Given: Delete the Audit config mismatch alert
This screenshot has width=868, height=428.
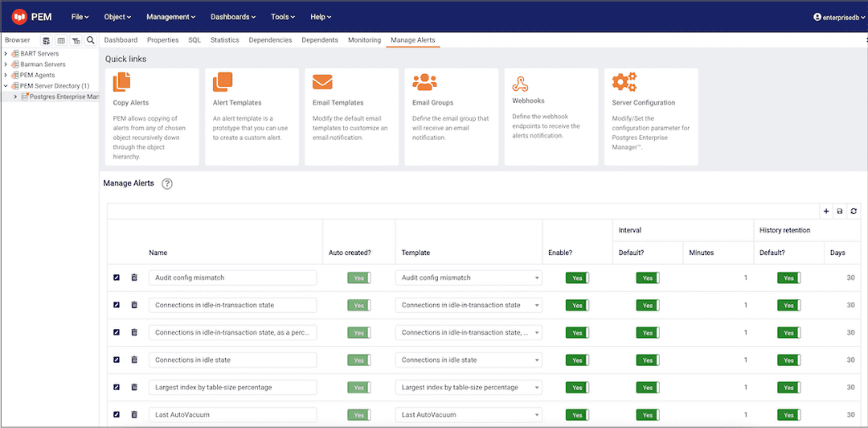Looking at the screenshot, I should [134, 278].
